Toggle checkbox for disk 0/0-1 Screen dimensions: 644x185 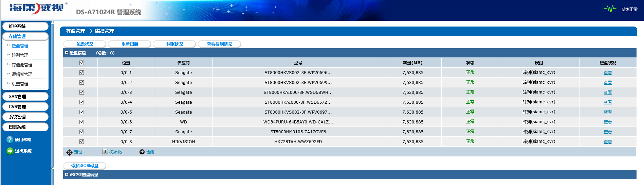click(81, 72)
